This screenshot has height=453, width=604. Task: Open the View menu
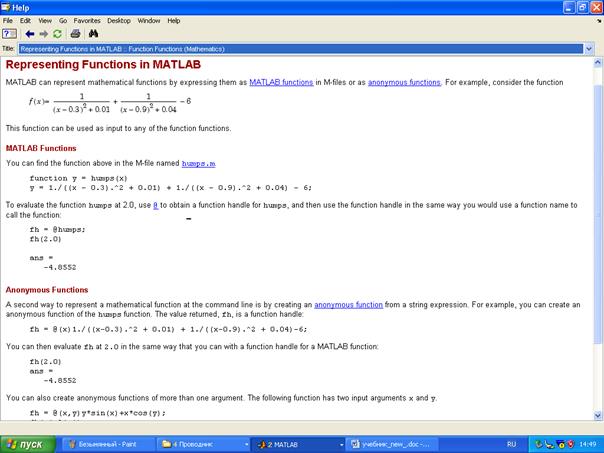click(45, 21)
